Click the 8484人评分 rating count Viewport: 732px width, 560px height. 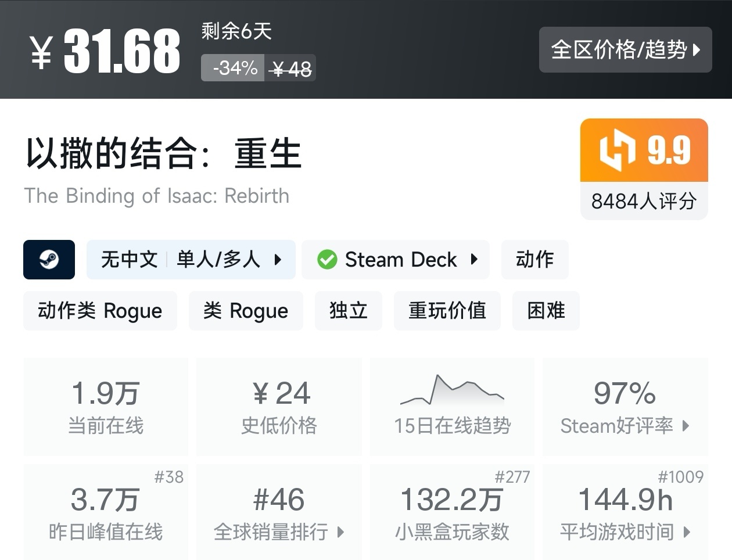pyautogui.click(x=644, y=202)
